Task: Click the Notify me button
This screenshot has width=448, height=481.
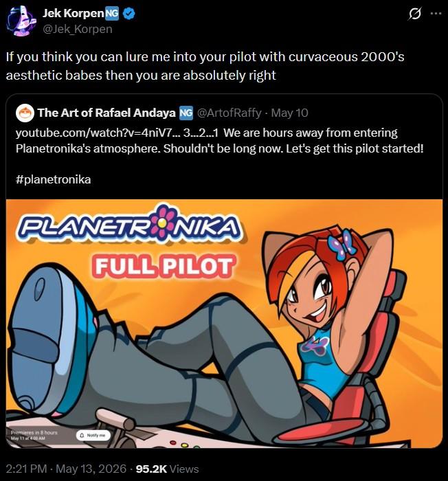Action: [x=93, y=435]
